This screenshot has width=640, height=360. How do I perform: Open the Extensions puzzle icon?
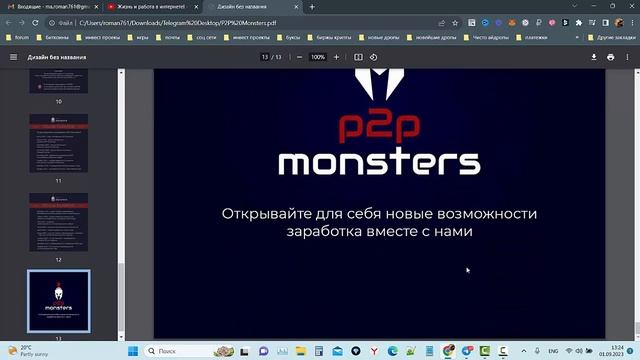[579, 23]
